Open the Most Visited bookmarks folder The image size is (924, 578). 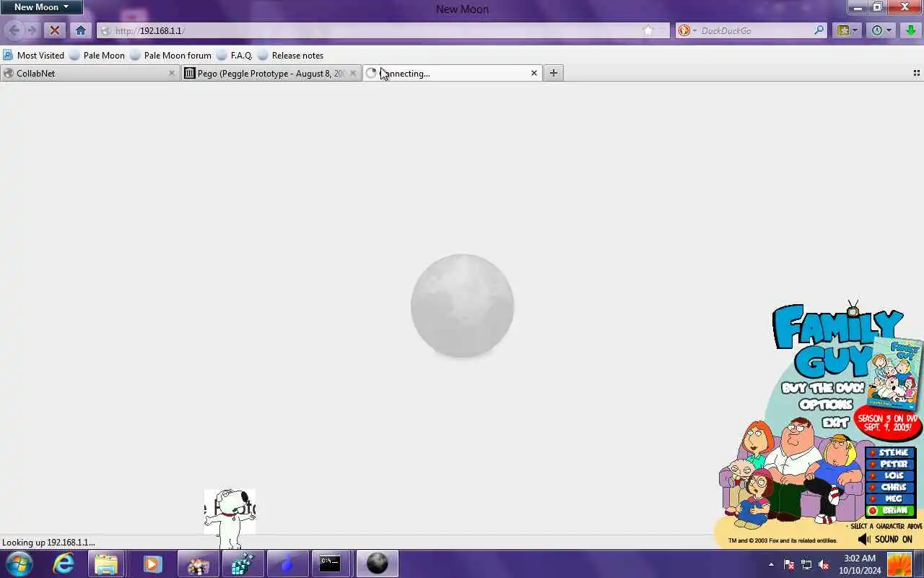tap(33, 55)
